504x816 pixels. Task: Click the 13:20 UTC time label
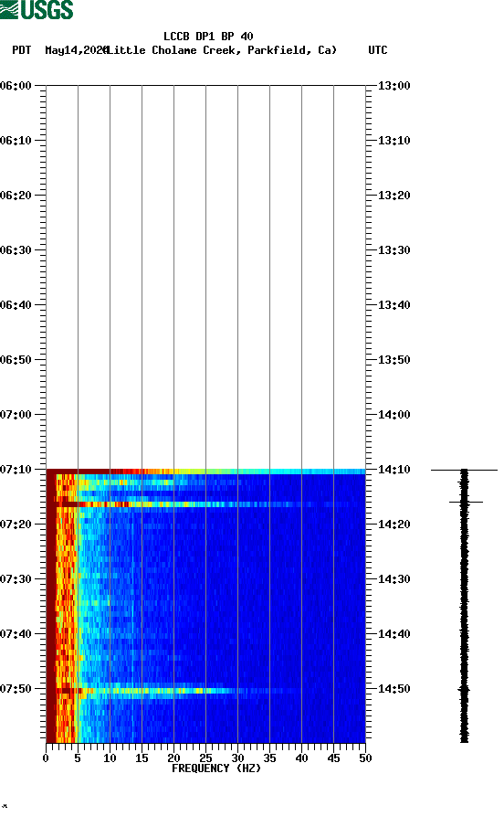pos(394,196)
